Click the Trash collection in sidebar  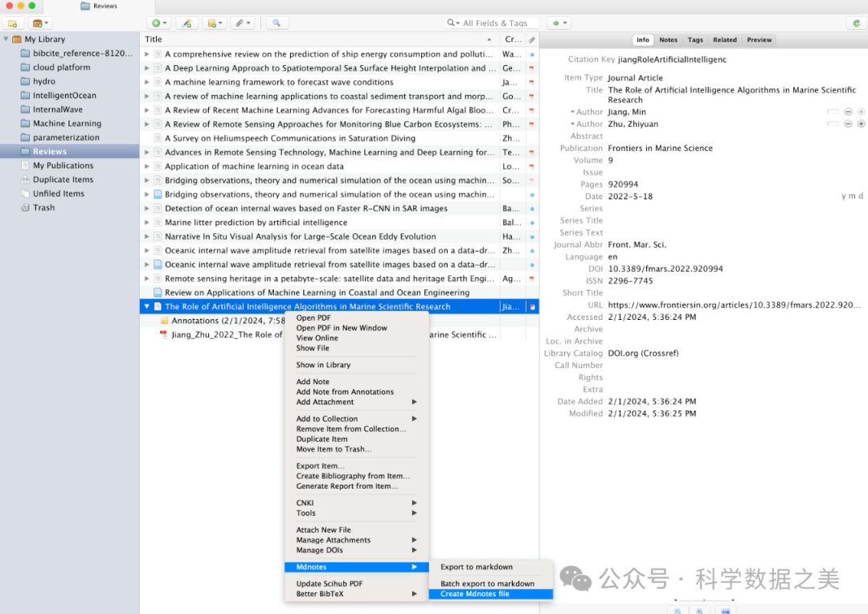click(x=43, y=207)
